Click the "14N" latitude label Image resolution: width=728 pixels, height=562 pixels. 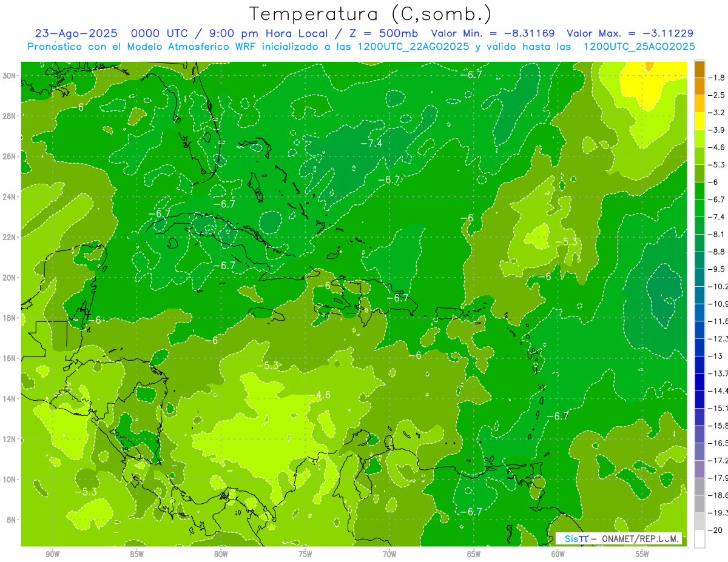10,398
